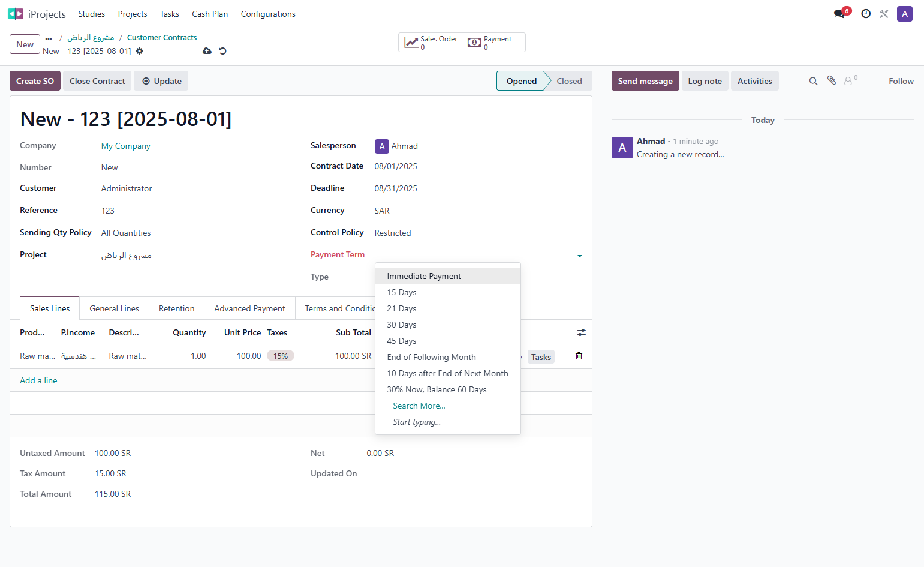Viewport: 924px width, 567px height.
Task: Set status to Closed
Action: click(x=569, y=81)
